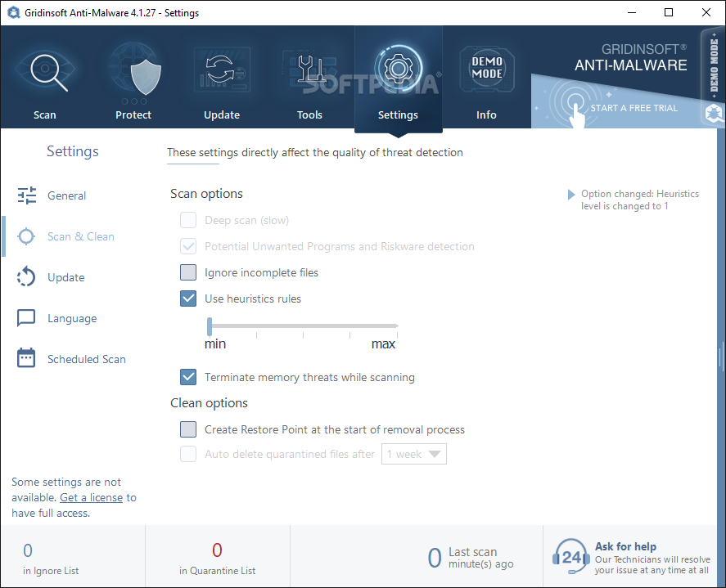726x588 pixels.
Task: Click the Language speech bubble icon
Action: [x=26, y=318]
